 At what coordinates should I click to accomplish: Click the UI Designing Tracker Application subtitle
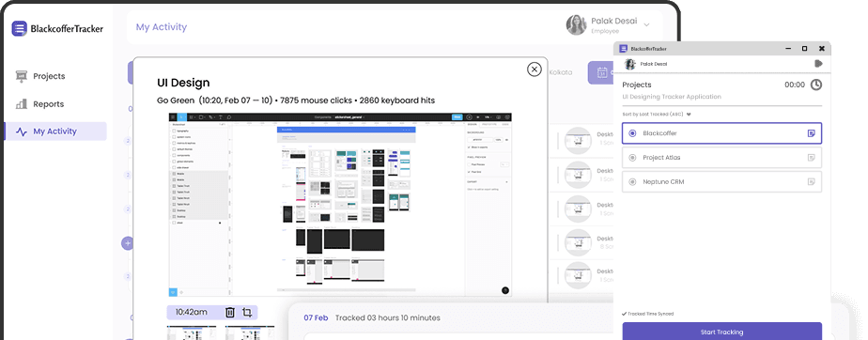tap(672, 97)
